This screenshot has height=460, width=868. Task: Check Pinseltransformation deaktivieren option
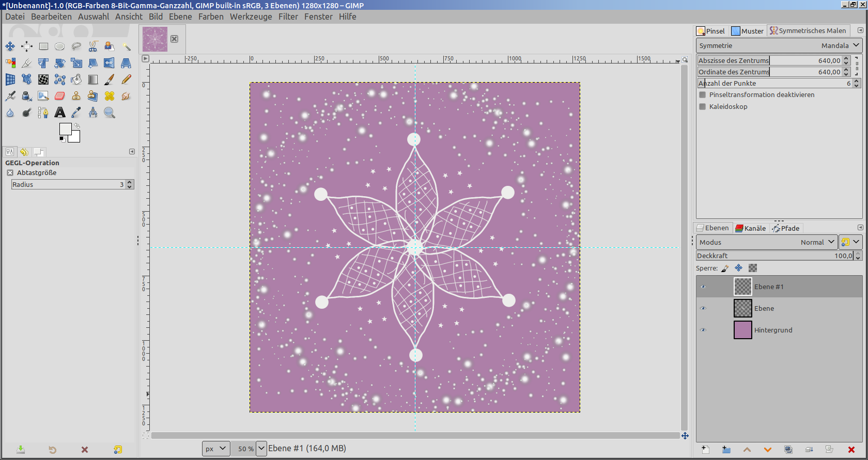click(x=703, y=95)
